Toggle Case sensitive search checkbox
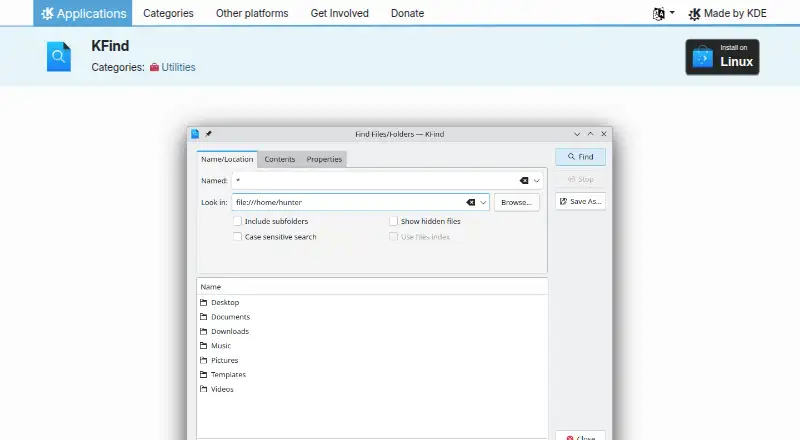800x440 pixels. tap(237, 236)
